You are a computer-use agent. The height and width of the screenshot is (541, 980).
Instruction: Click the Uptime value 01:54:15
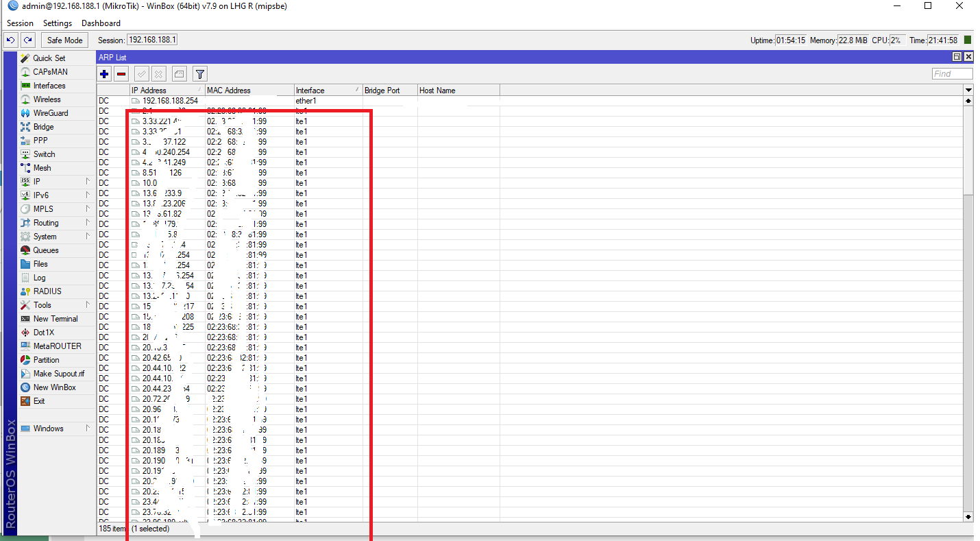(791, 40)
